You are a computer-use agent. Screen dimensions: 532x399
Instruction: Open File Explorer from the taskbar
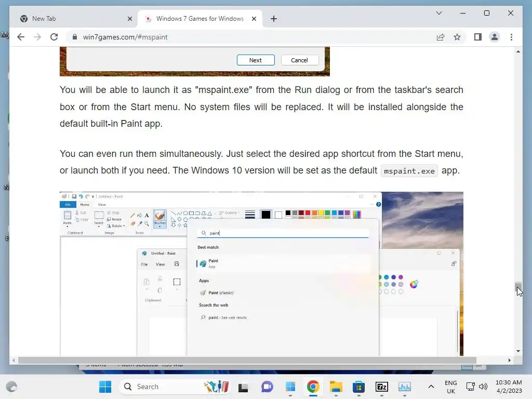336,387
